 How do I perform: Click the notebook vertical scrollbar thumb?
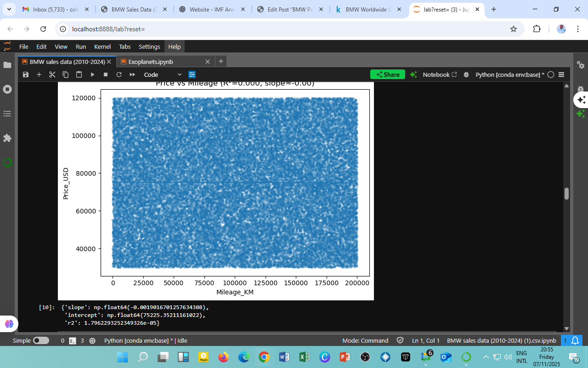tap(566, 194)
